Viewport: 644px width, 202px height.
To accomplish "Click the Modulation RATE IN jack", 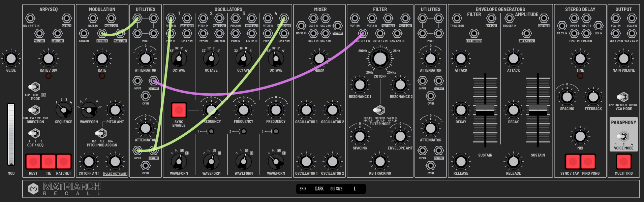I will 93,18.
